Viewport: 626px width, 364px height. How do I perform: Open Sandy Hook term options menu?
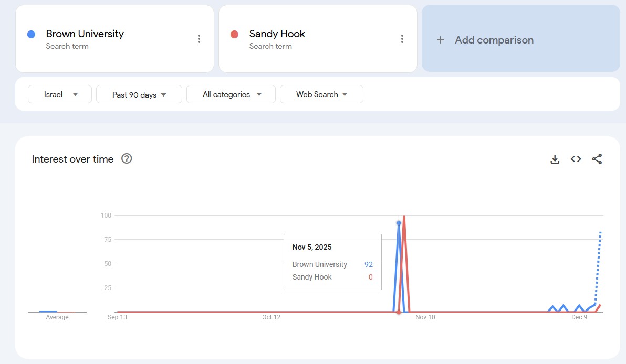402,39
